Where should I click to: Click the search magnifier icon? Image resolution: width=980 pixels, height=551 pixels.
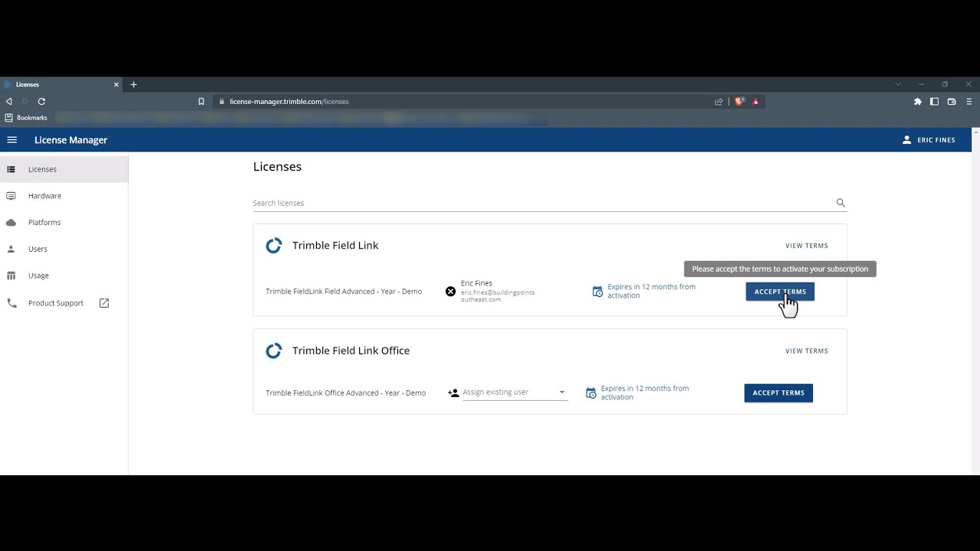click(841, 203)
